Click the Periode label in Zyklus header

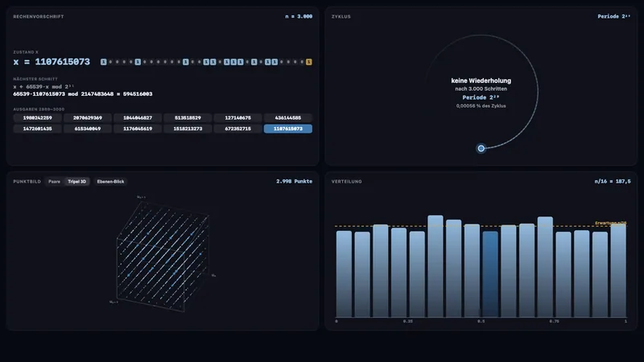[613, 16]
